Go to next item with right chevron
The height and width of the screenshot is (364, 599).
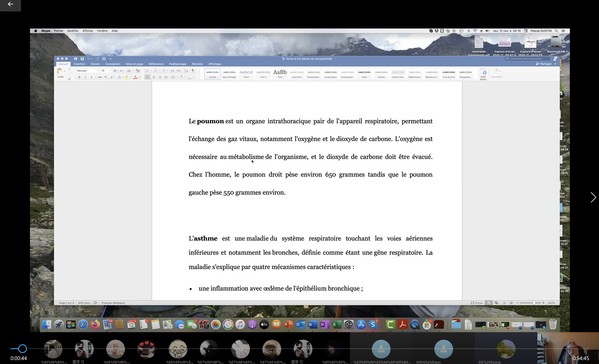point(593,197)
